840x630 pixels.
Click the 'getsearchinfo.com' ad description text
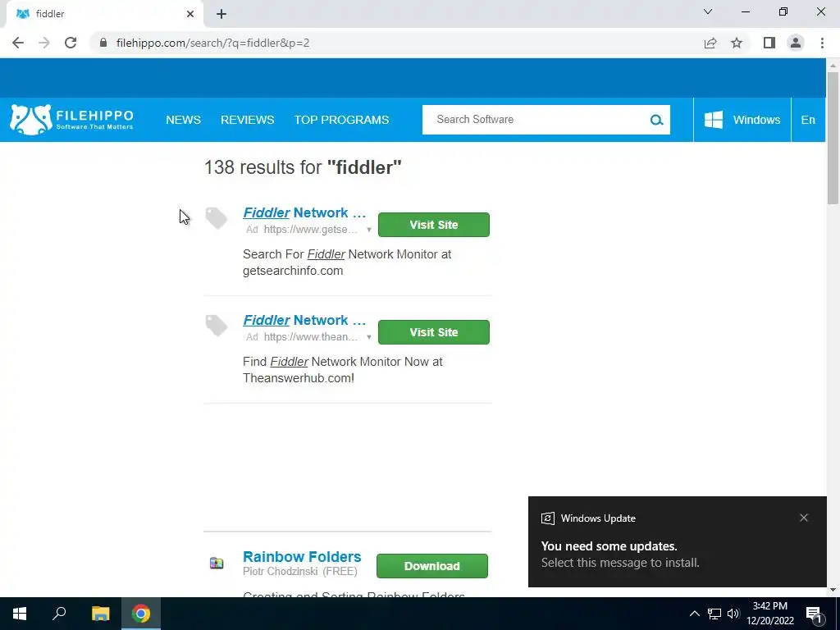[x=293, y=271]
